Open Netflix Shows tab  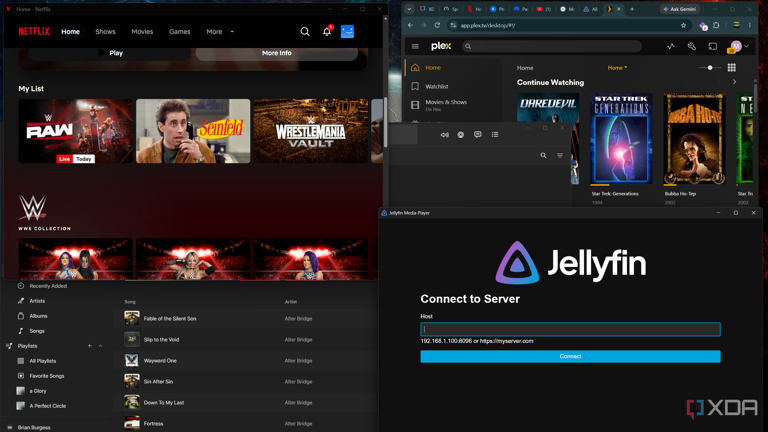[105, 32]
